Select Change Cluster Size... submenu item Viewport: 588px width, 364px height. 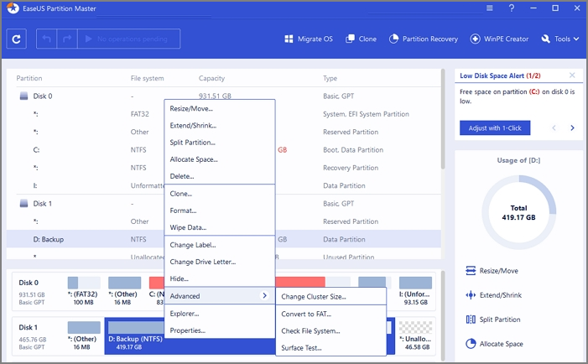pyautogui.click(x=331, y=297)
